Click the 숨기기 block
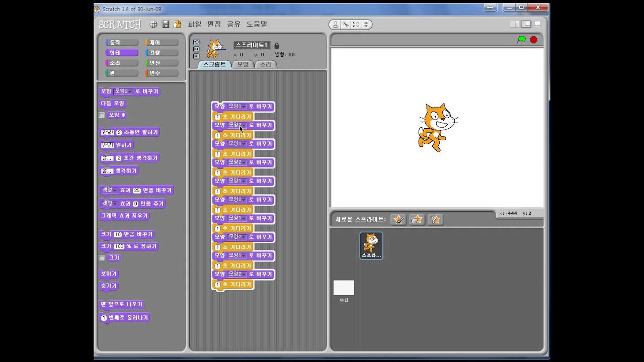The width and height of the screenshot is (644, 362). [108, 286]
